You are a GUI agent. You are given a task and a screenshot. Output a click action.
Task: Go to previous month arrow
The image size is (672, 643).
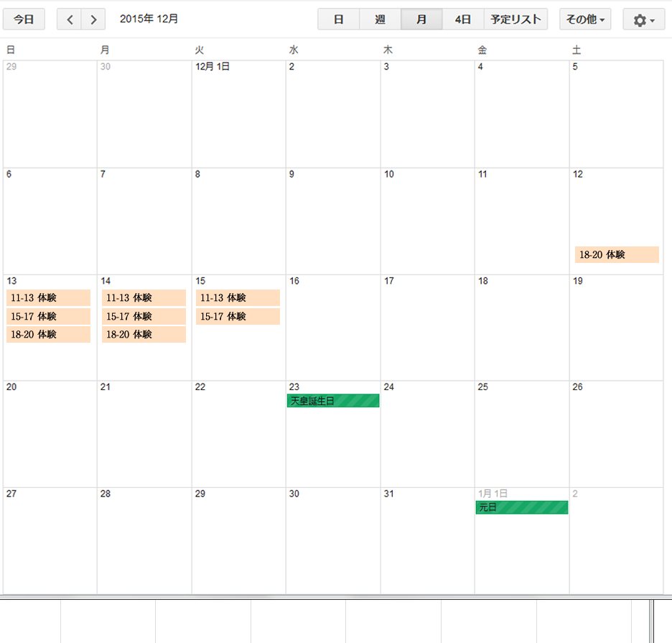tap(69, 19)
